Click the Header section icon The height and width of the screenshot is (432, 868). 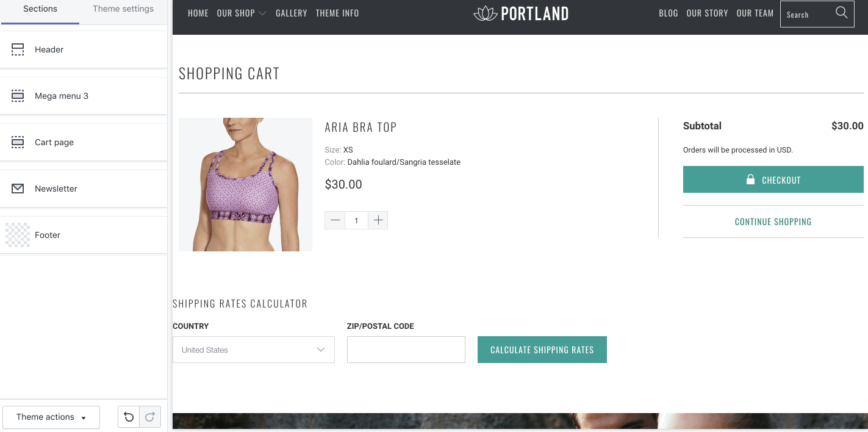point(18,49)
